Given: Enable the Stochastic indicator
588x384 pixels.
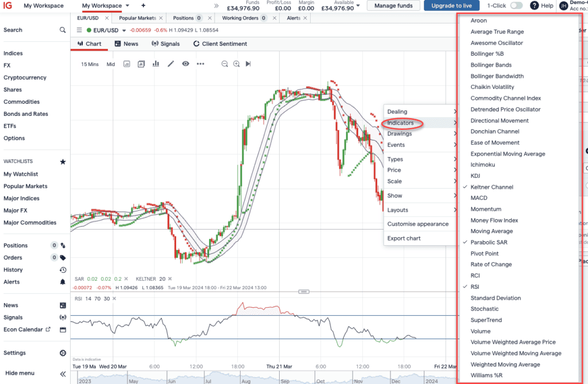Looking at the screenshot, I should [485, 309].
